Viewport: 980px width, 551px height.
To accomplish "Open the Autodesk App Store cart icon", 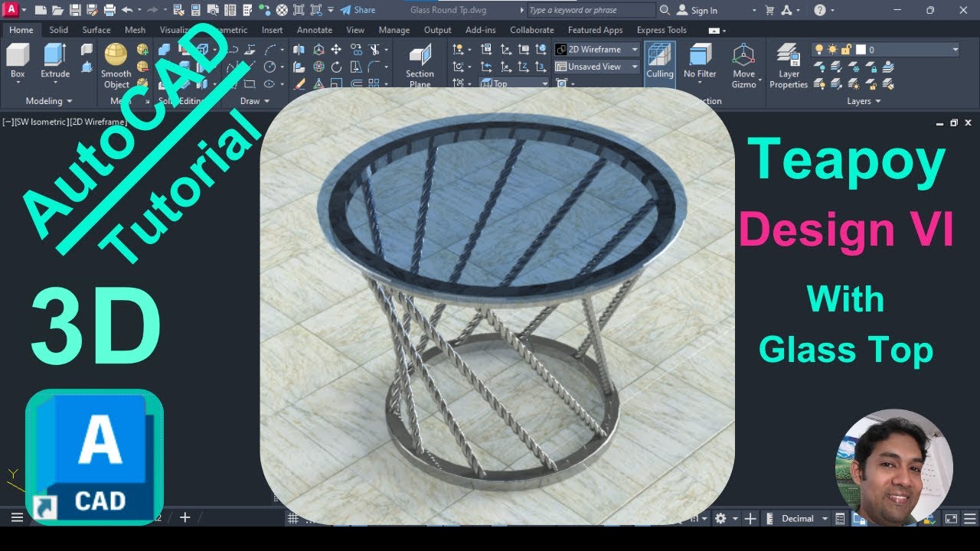I will [x=769, y=10].
